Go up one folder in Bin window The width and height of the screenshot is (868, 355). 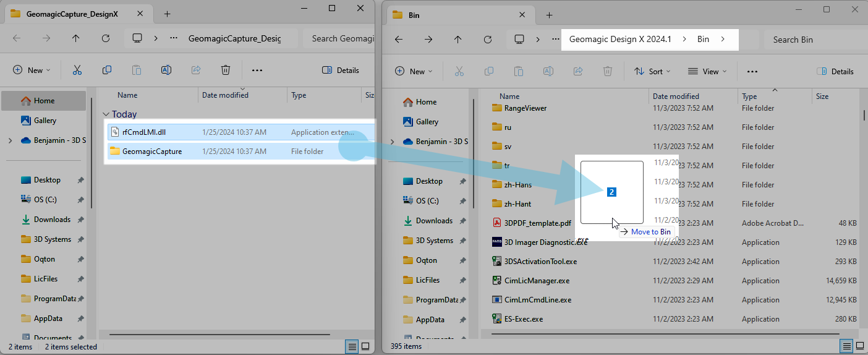[458, 40]
